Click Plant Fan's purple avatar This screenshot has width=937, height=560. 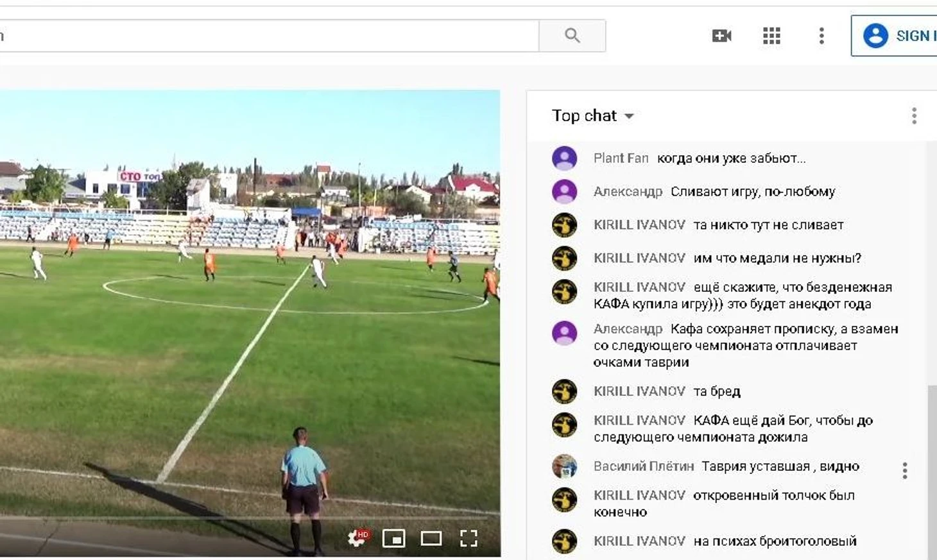[x=565, y=158]
